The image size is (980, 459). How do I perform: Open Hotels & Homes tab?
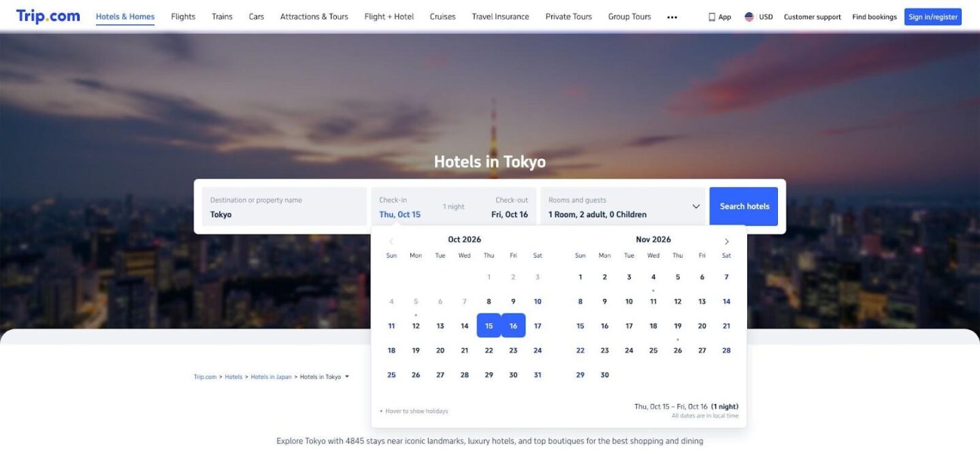tap(125, 17)
